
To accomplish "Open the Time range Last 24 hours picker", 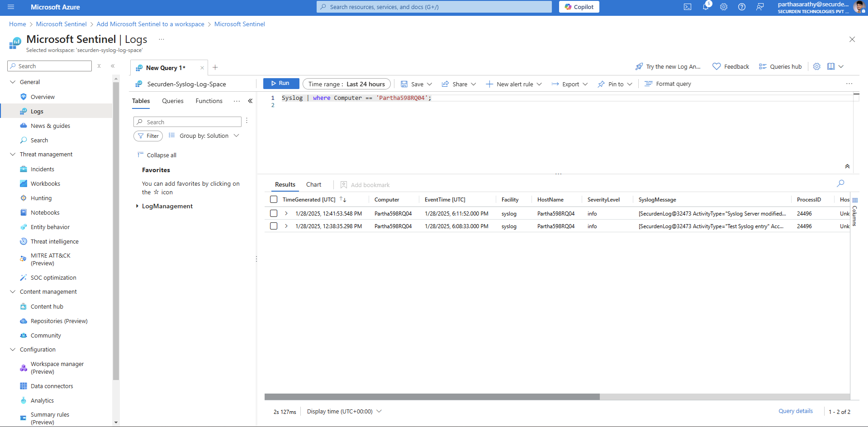I will coord(346,84).
